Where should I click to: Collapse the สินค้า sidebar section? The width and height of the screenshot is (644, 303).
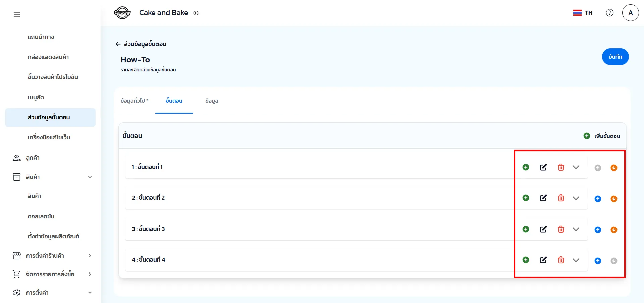point(90,177)
